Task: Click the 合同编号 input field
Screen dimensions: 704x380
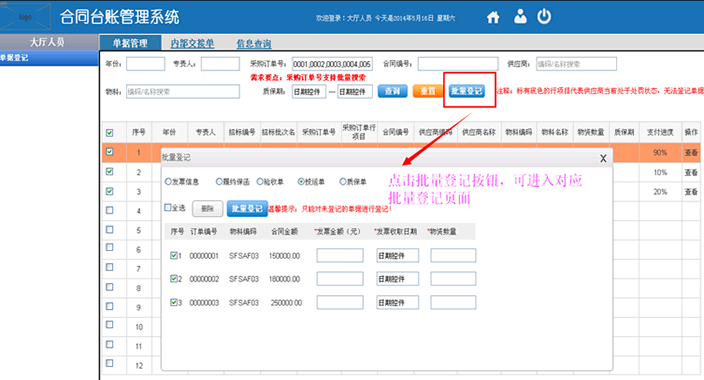Action: 458,64
